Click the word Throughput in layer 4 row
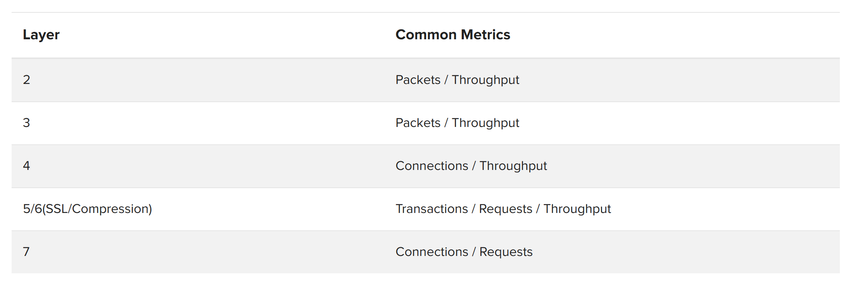The image size is (868, 282). coord(513,166)
